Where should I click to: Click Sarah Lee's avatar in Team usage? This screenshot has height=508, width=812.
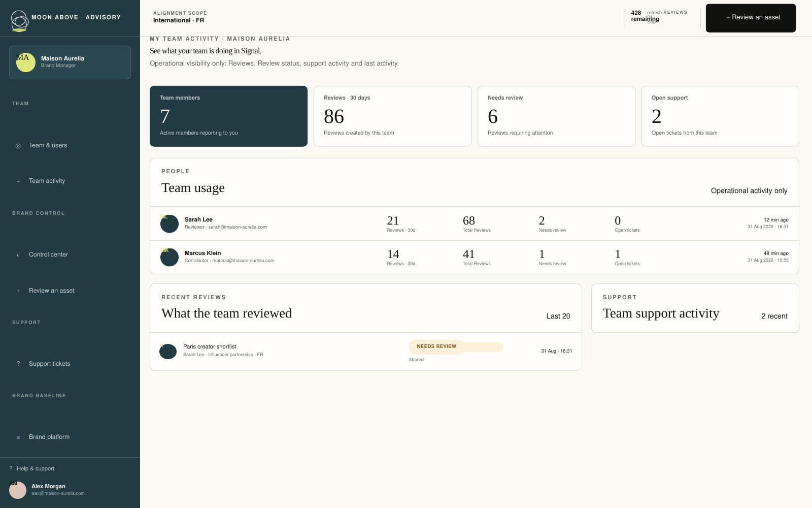pyautogui.click(x=170, y=224)
